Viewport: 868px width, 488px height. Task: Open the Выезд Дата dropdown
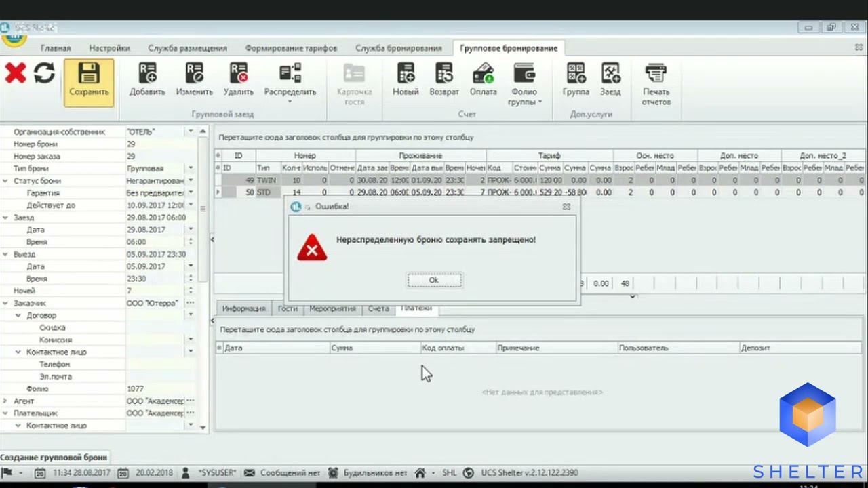pyautogui.click(x=191, y=266)
